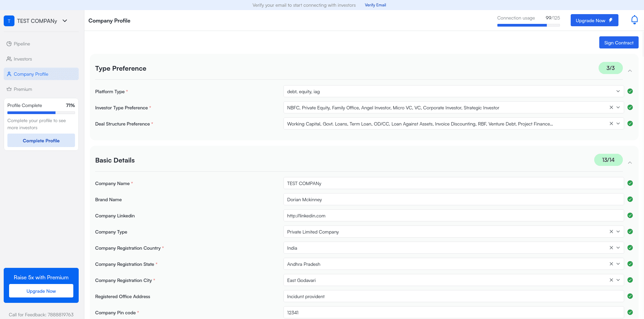Collapse the Basic Details section
Screen dimensions: 644x319
(630, 163)
